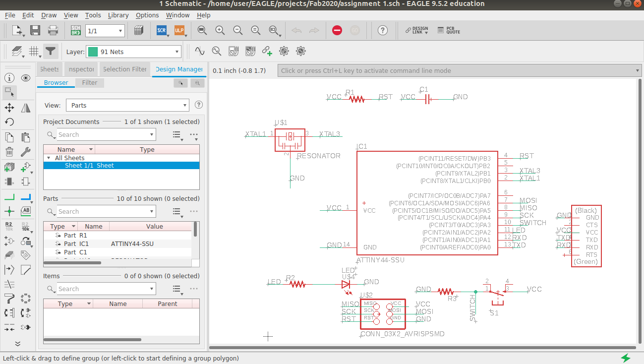The height and width of the screenshot is (364, 644).
Task: Select the Mirror tool icon
Action: pyautogui.click(x=26, y=108)
